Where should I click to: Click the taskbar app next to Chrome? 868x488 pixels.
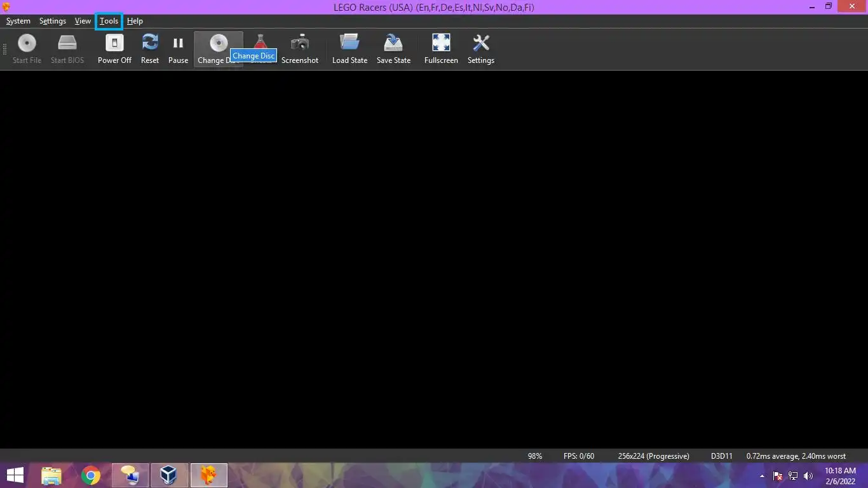click(x=130, y=475)
